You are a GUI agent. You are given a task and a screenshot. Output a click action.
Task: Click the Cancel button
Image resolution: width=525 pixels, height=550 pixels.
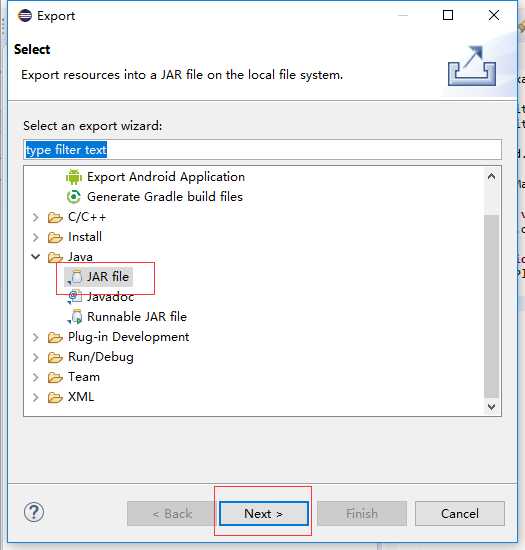point(460,514)
